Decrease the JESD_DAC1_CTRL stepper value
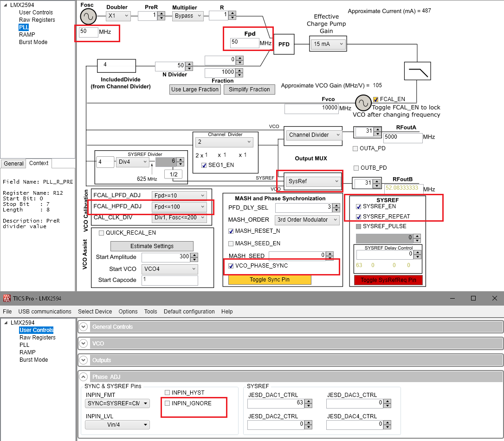The image size is (504, 441). [308, 405]
